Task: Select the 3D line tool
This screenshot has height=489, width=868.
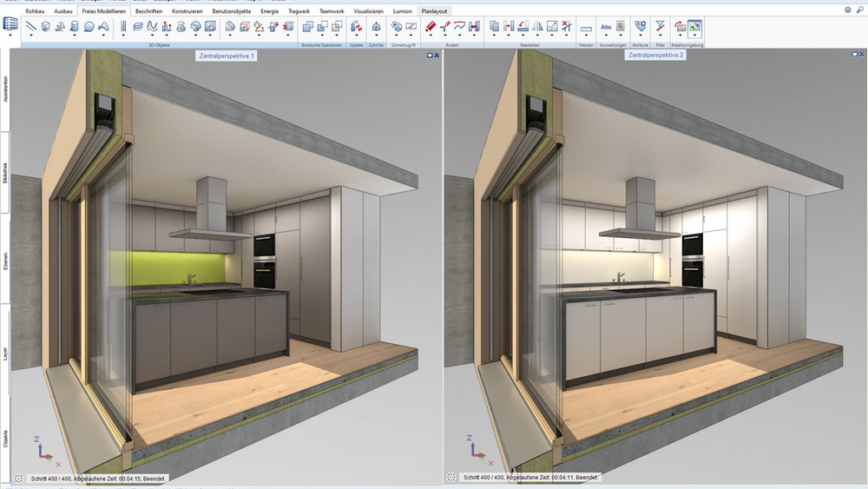Action: (31, 26)
